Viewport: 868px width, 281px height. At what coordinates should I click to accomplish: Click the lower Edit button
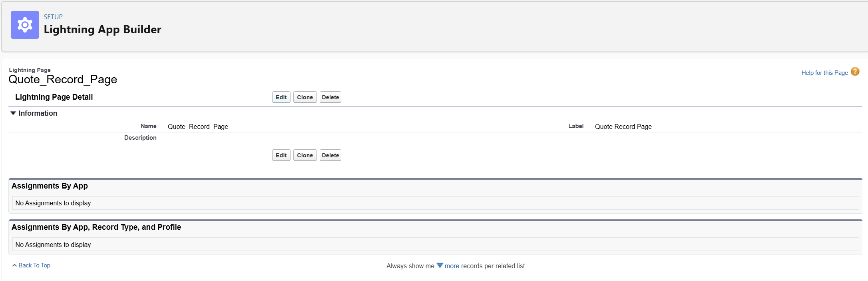click(x=281, y=155)
